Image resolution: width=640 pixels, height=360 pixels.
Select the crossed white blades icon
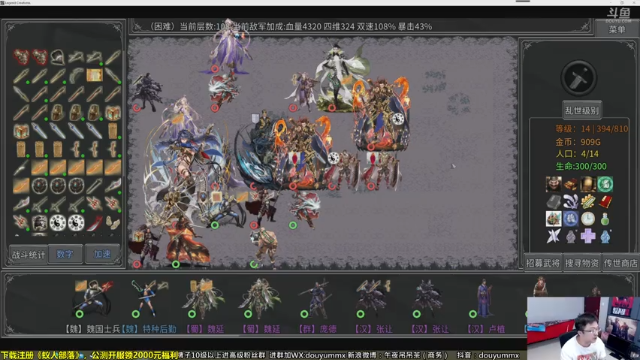553,236
